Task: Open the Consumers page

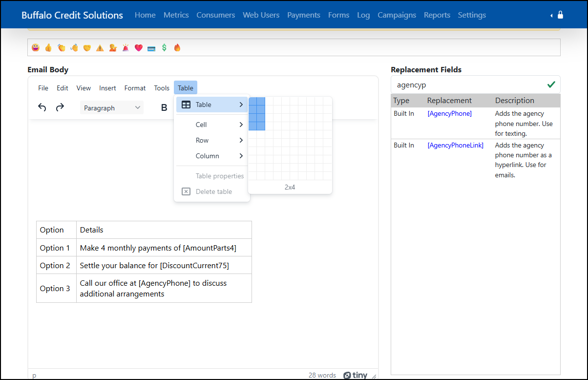Action: click(216, 15)
